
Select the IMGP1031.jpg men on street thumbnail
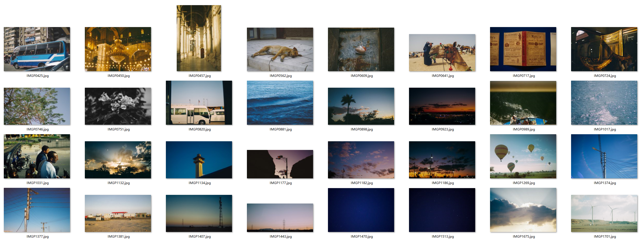click(x=37, y=156)
